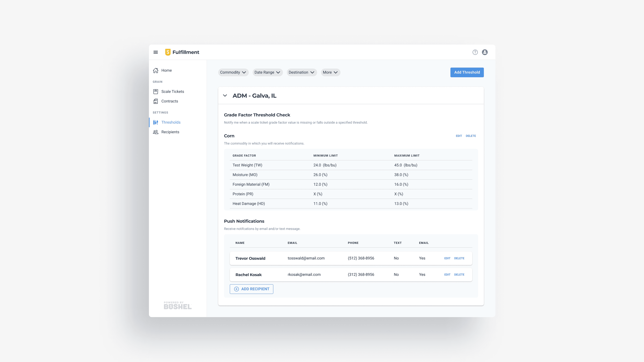Screen dimensions: 644x362
Task: Delete recipient Trevor Osswald
Action: point(459,258)
